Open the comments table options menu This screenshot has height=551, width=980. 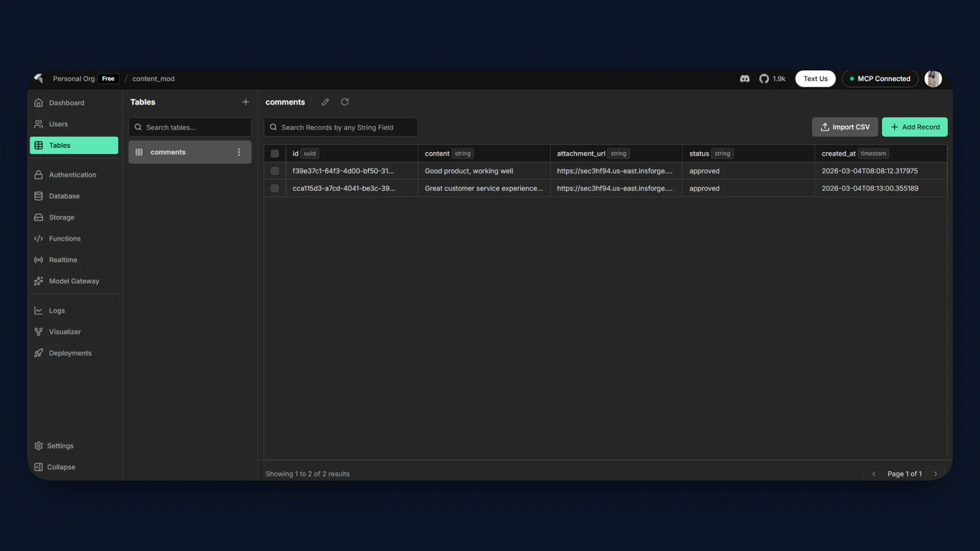point(238,152)
